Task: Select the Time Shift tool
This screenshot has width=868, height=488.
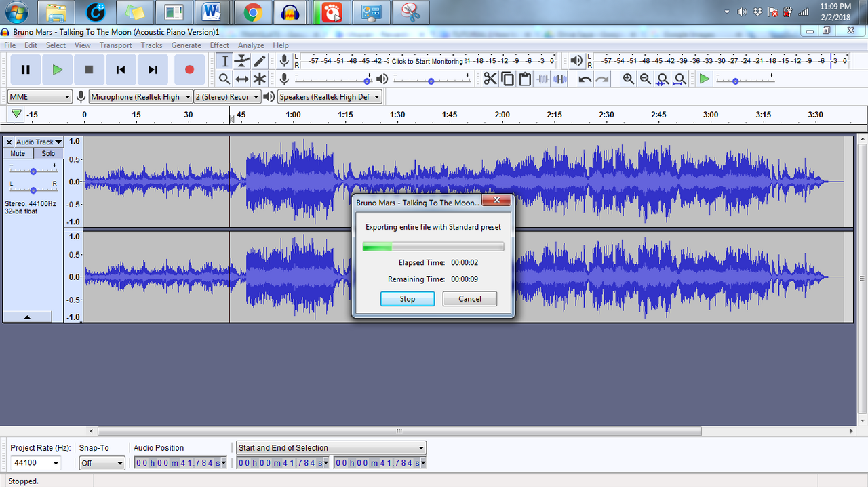Action: (x=242, y=79)
